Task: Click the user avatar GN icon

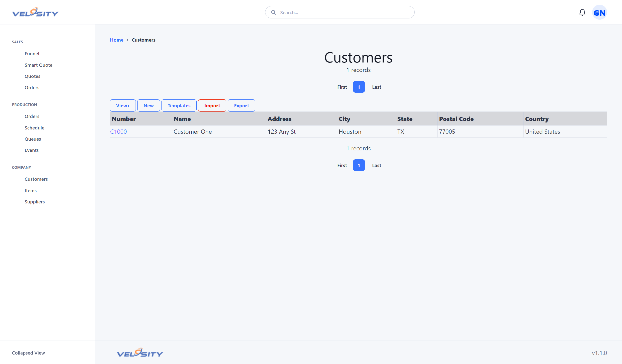Action: pos(601,12)
